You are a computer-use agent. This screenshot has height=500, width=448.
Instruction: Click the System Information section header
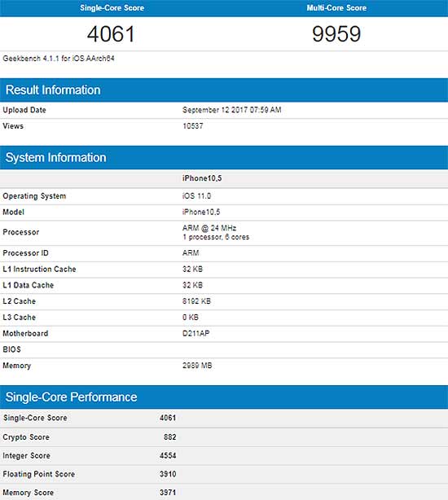[56, 157]
